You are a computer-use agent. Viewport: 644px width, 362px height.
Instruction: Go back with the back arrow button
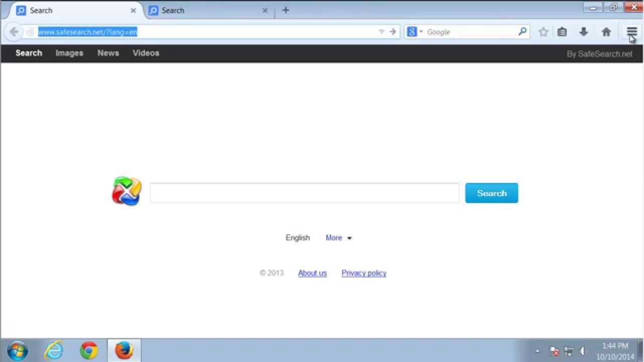(x=14, y=32)
